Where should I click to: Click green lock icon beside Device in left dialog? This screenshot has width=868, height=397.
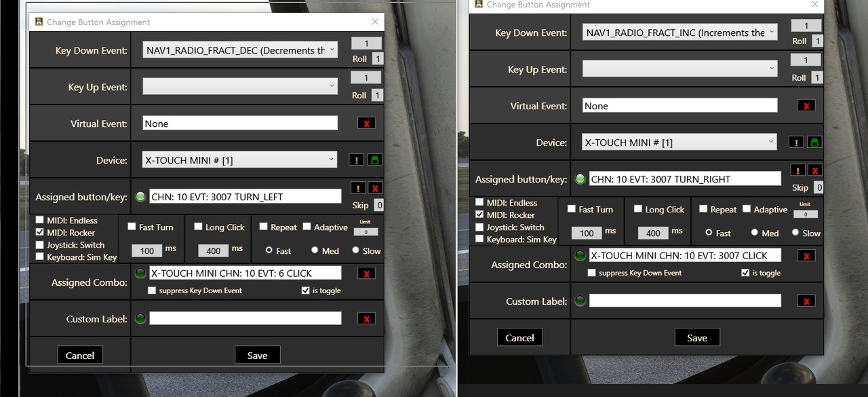[x=374, y=160]
